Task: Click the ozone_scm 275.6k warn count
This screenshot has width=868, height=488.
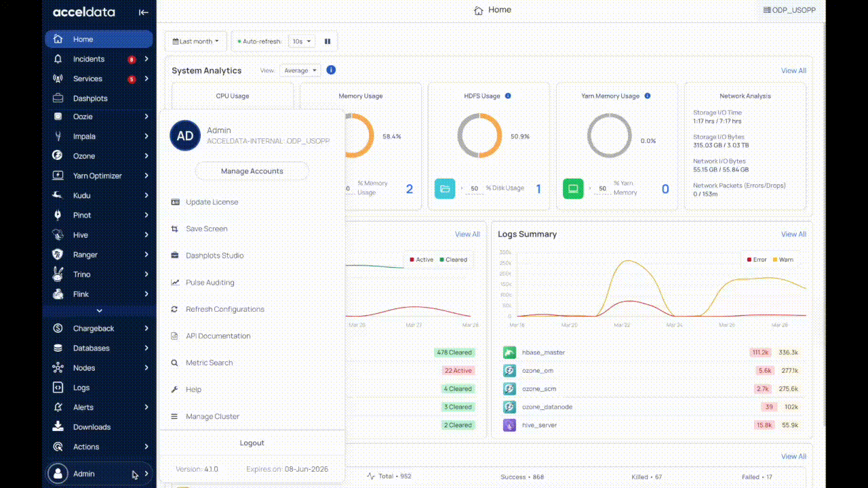Action: pyautogui.click(x=789, y=389)
